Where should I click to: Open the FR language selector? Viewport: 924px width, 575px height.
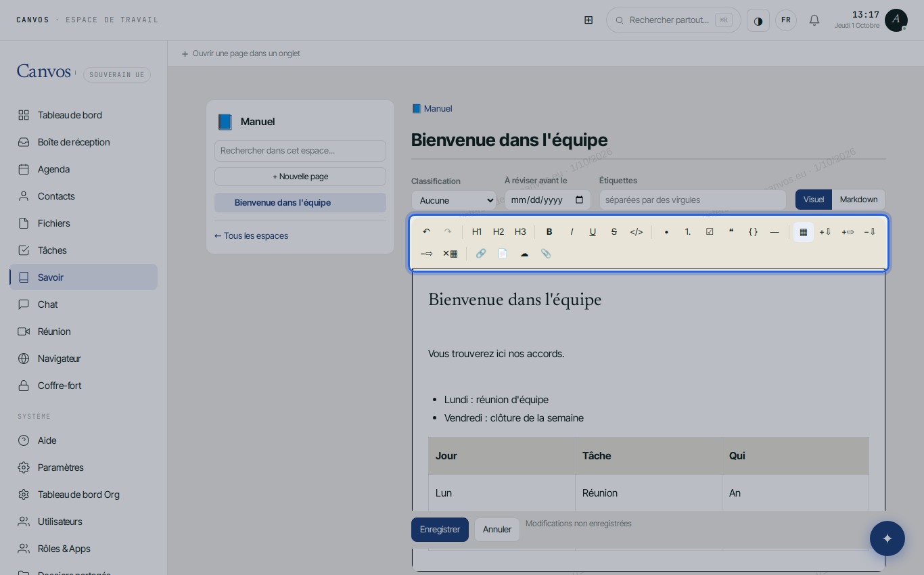coord(786,20)
